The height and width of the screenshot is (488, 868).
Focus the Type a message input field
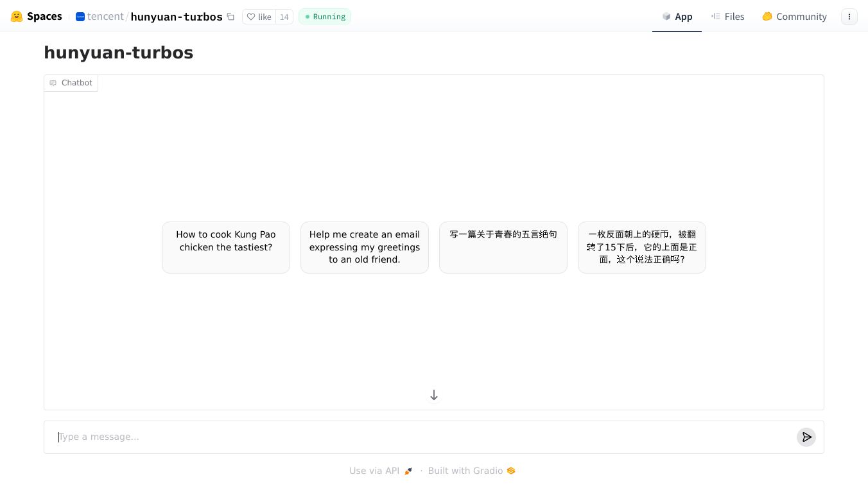[424, 437]
